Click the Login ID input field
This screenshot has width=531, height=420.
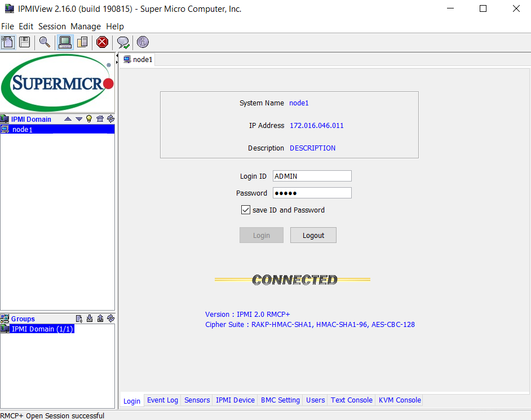[312, 176]
